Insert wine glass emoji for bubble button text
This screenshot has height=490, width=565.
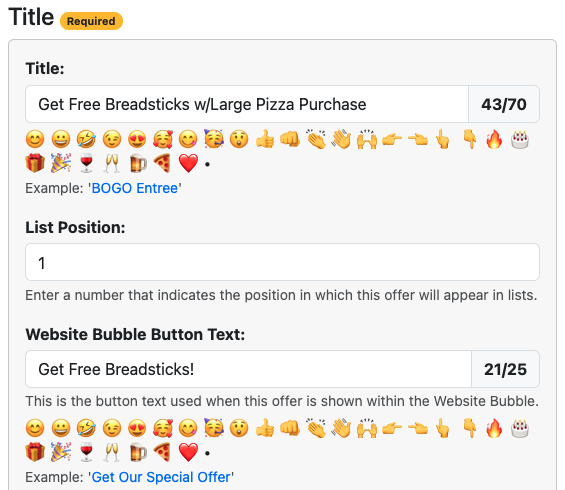tap(86, 452)
